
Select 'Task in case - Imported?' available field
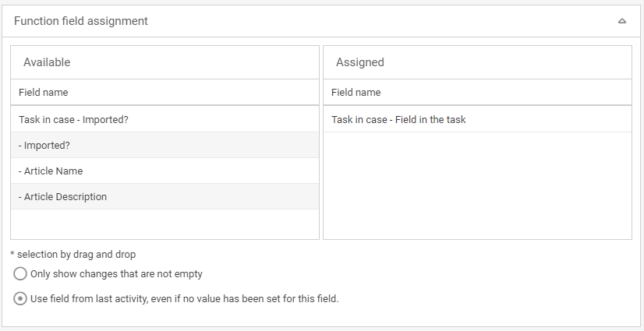73,120
